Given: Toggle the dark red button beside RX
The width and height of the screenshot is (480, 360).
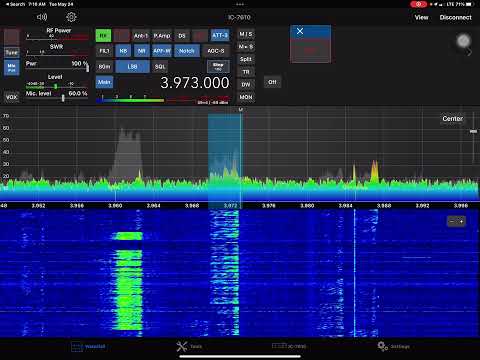Looking at the screenshot, I should click(x=121, y=35).
